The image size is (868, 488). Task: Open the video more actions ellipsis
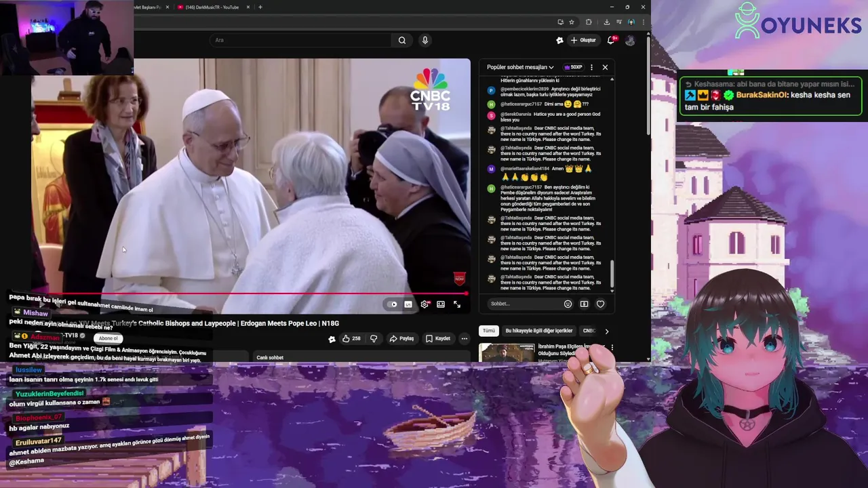click(465, 338)
